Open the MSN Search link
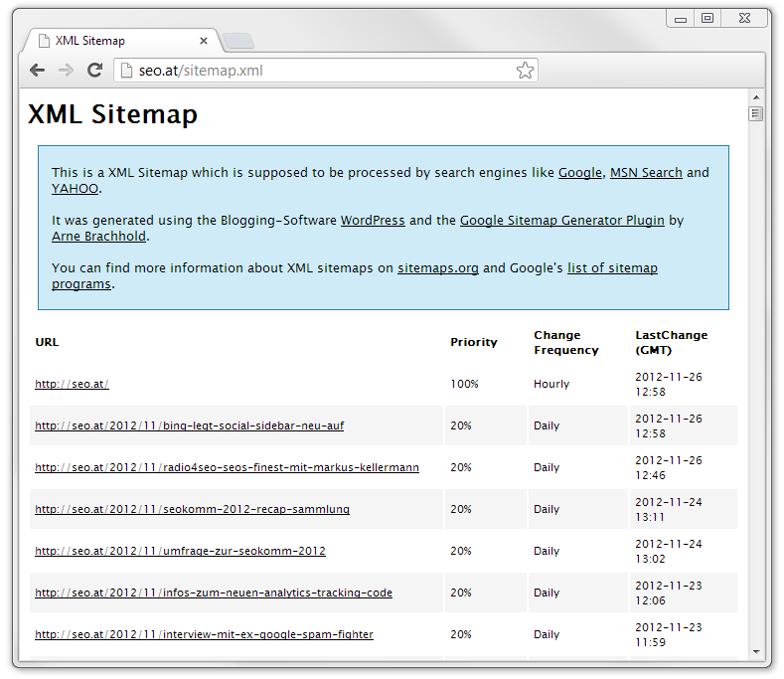Image resolution: width=784 pixels, height=679 pixels. tap(646, 173)
